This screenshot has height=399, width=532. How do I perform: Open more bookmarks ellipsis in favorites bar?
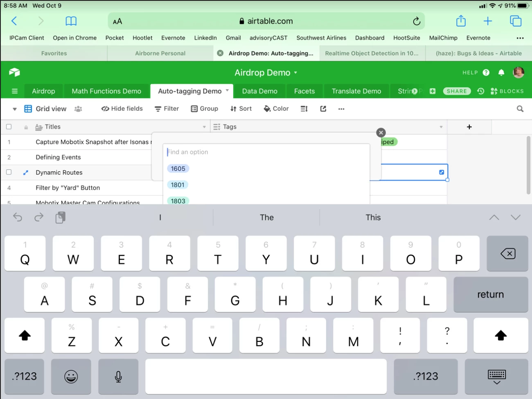coord(520,38)
